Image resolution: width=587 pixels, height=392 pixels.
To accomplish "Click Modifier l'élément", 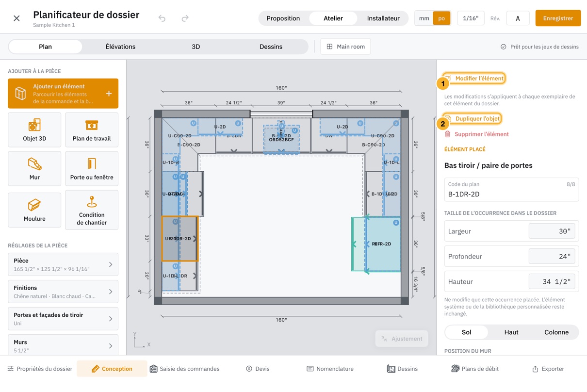I will tap(474, 78).
